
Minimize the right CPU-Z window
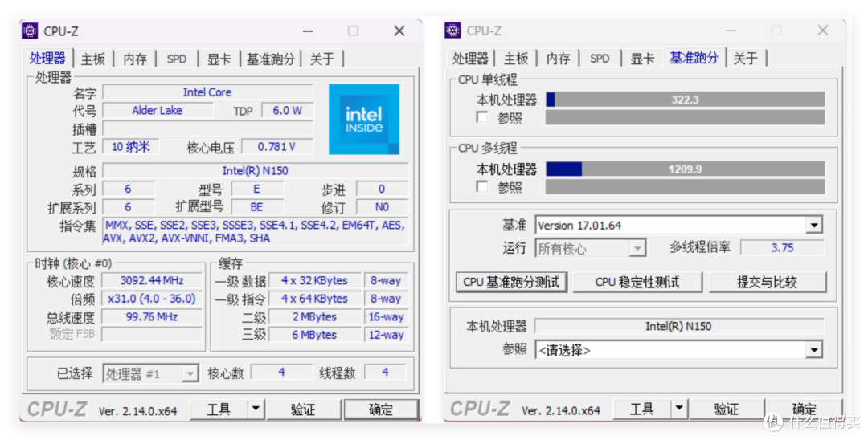[731, 31]
